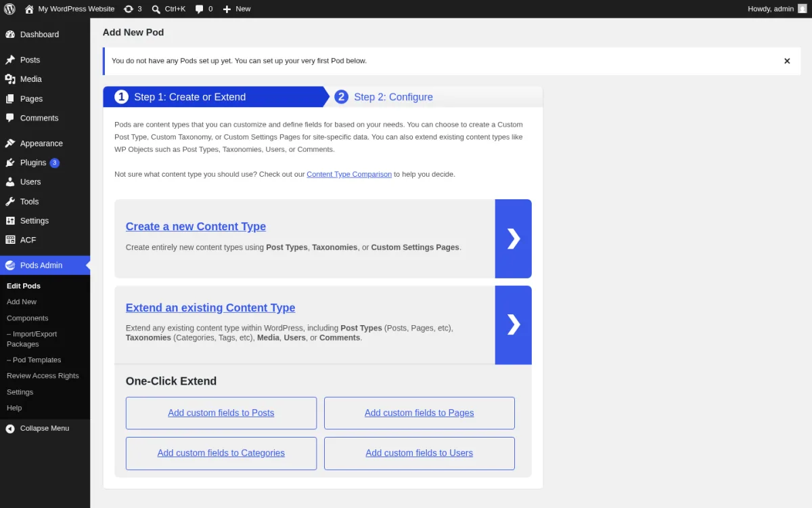Click the Tools wrench icon
This screenshot has width=812, height=508.
[10, 201]
